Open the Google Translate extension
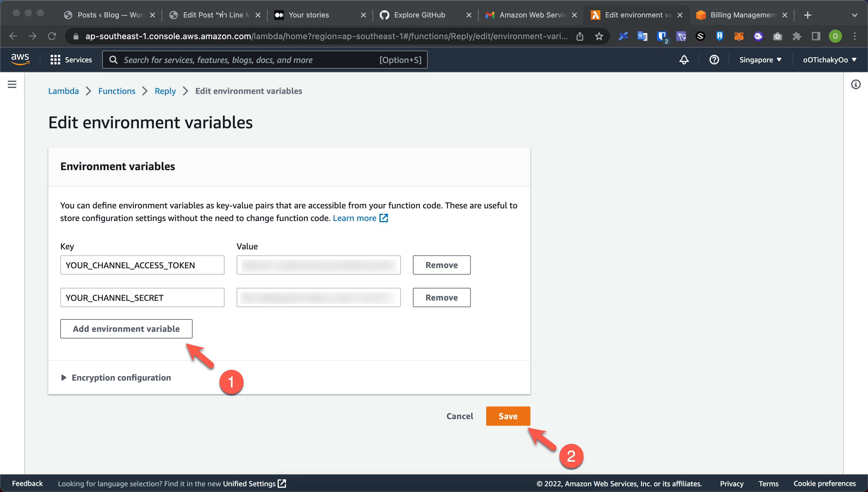Image resolution: width=868 pixels, height=492 pixels. tap(642, 36)
